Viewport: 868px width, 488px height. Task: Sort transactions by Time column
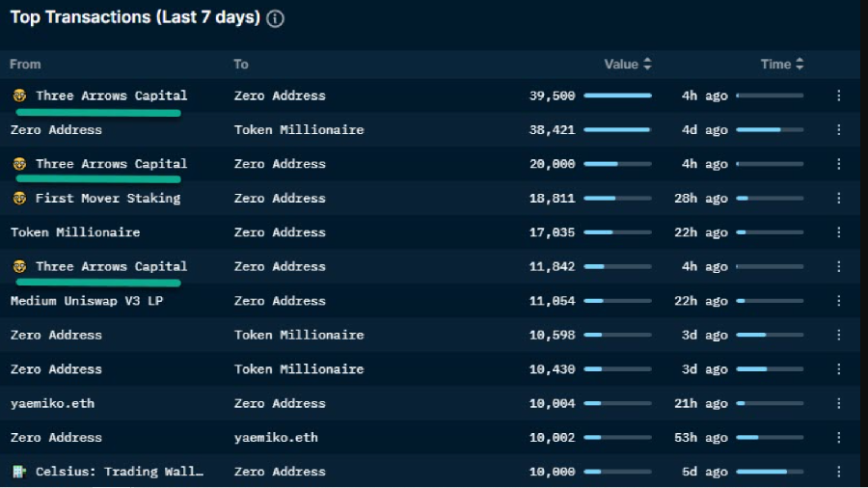click(775, 64)
